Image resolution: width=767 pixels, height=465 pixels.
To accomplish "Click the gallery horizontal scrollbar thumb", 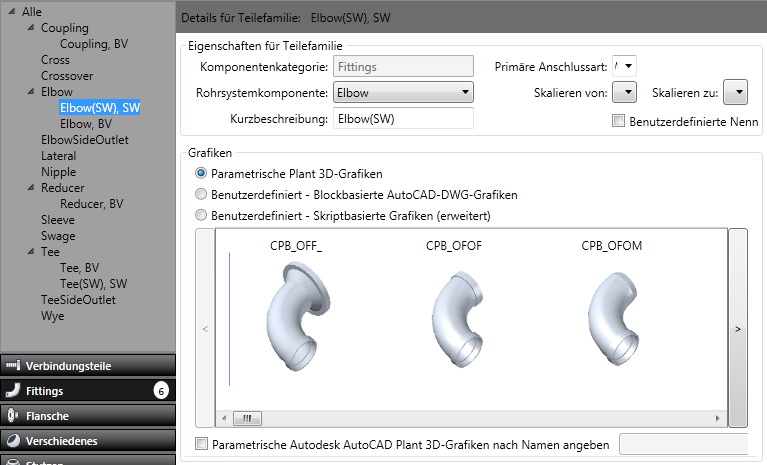I will pyautogui.click(x=247, y=418).
